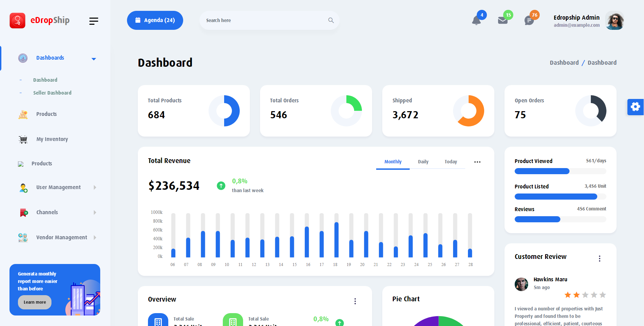Open the settings gear panel
Screen dimensions: 644x326
(x=635, y=107)
